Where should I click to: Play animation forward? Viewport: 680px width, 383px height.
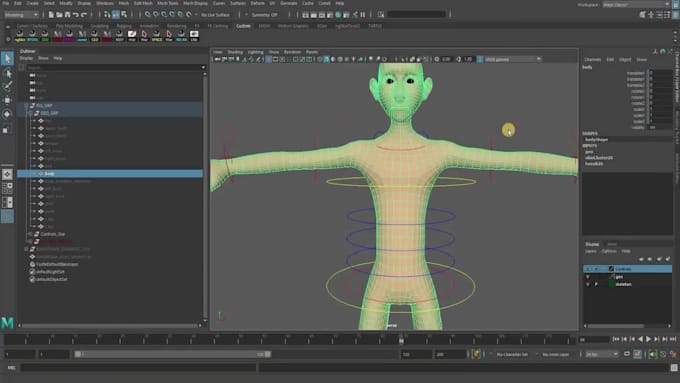pyautogui.click(x=649, y=339)
